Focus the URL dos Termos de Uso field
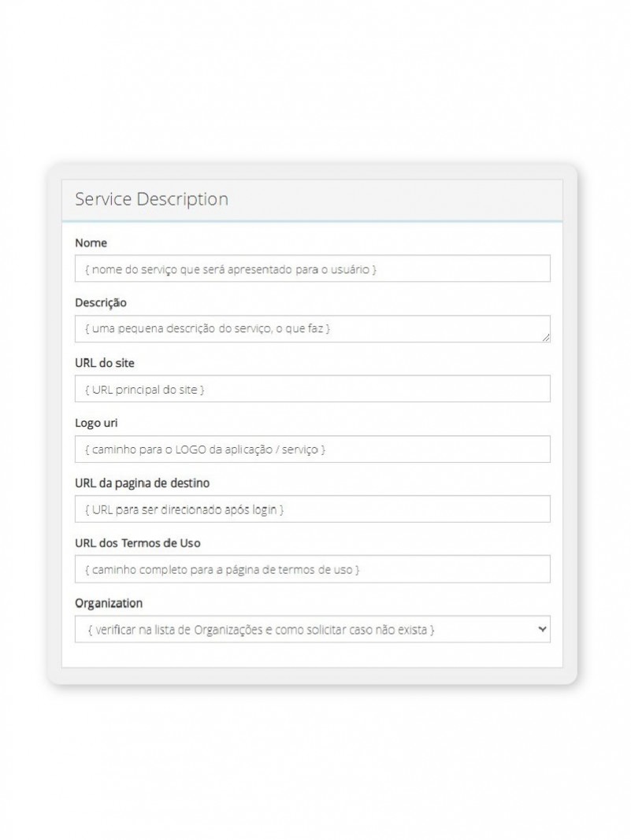Screen dimensions: 631x840 (x=312, y=569)
